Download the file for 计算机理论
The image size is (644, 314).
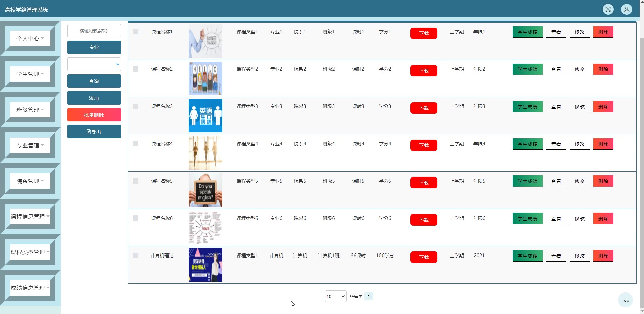424,257
